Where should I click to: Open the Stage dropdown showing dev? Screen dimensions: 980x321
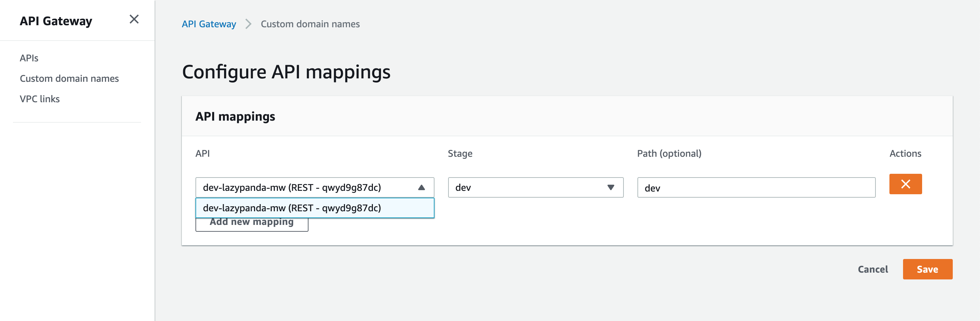click(x=536, y=187)
